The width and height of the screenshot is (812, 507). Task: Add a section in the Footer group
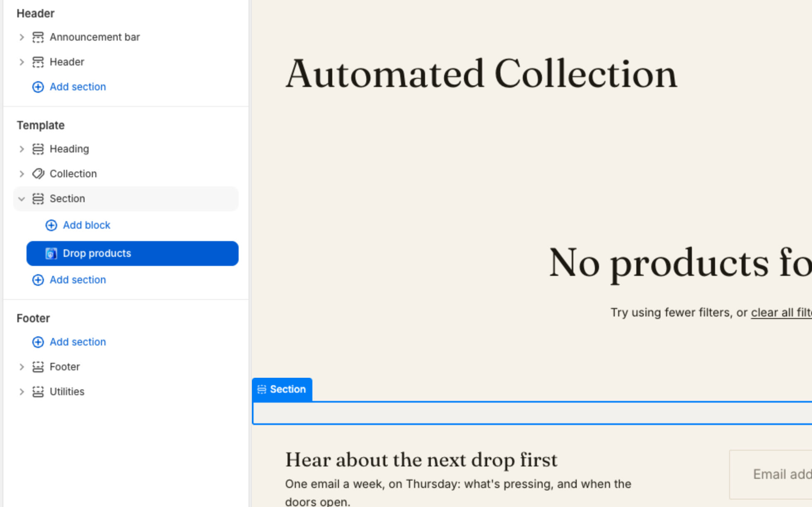tap(78, 342)
